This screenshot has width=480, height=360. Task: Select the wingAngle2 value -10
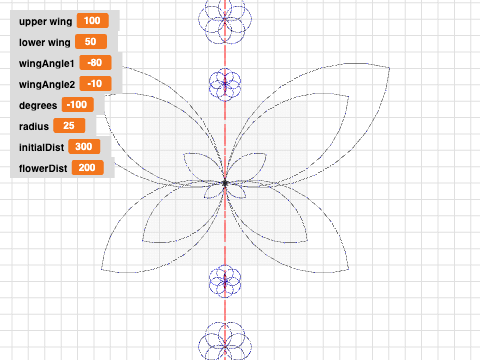point(95,84)
